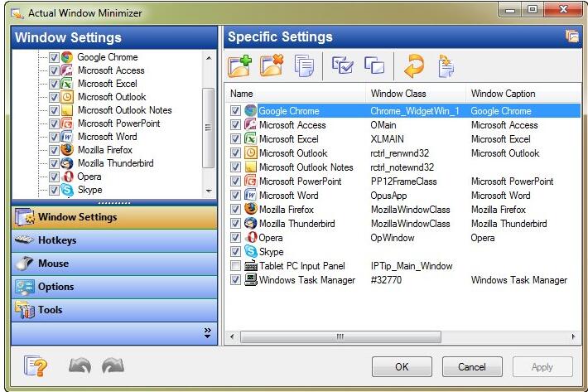This screenshot has width=588, height=392.
Task: Click the overlapping windows toolbar icon
Action: pyautogui.click(x=374, y=65)
